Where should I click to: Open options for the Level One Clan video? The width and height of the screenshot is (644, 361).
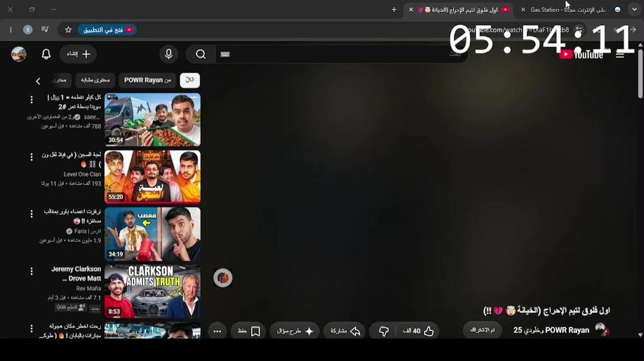(32, 157)
